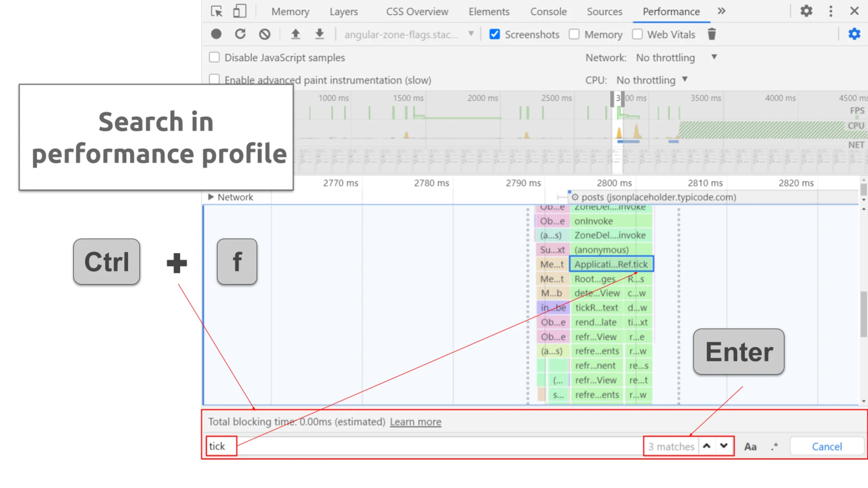Expand the Network section triangle

point(211,197)
